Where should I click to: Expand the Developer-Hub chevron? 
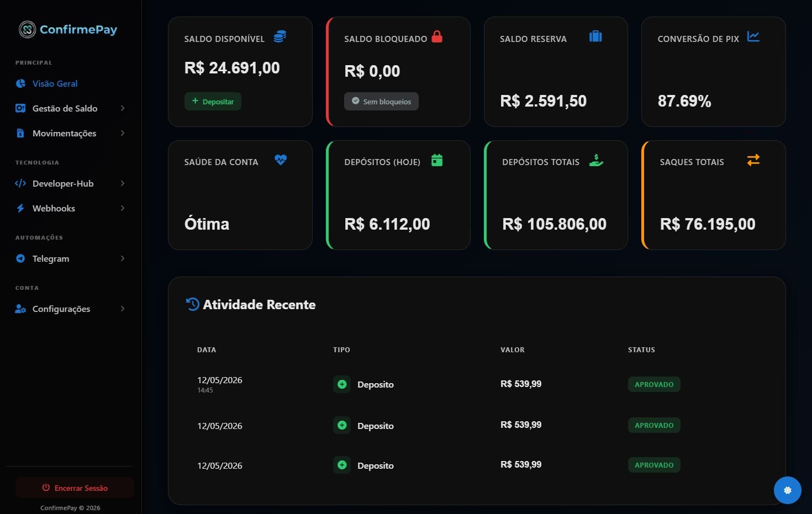coord(123,183)
